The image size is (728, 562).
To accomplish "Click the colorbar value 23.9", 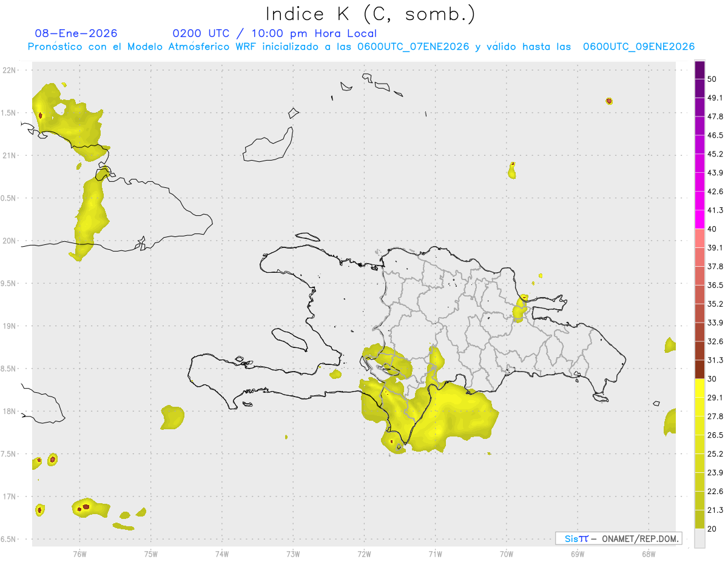I will 715,472.
